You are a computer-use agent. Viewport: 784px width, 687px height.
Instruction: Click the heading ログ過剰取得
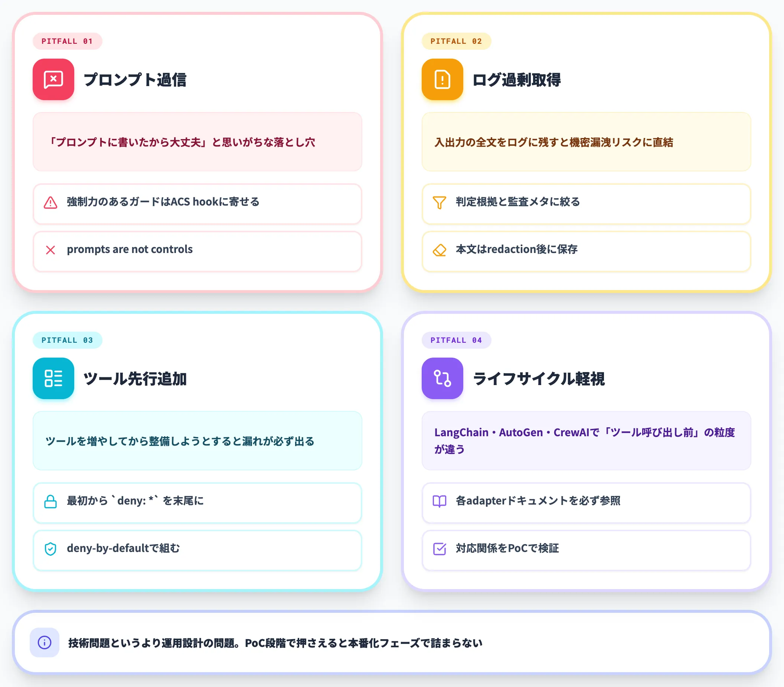click(x=517, y=80)
